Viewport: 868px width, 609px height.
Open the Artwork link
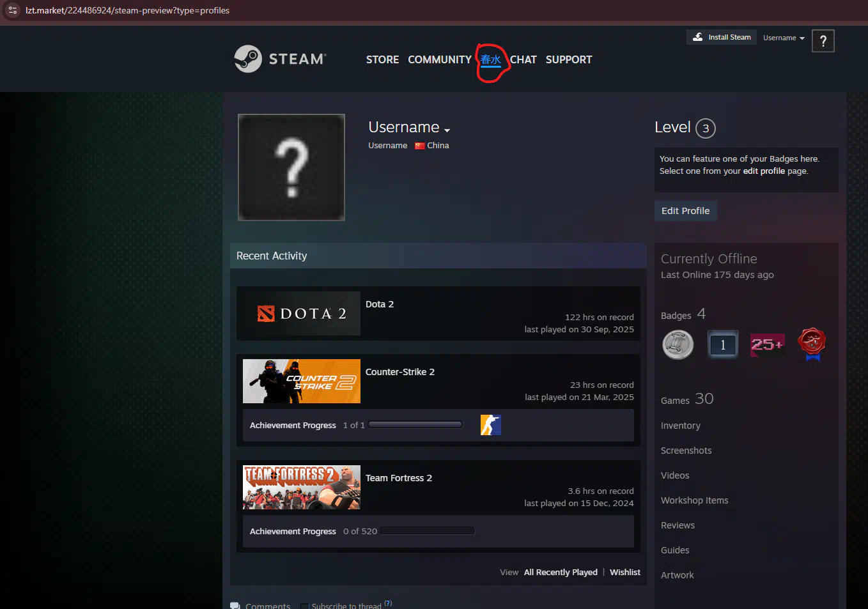[x=678, y=575]
